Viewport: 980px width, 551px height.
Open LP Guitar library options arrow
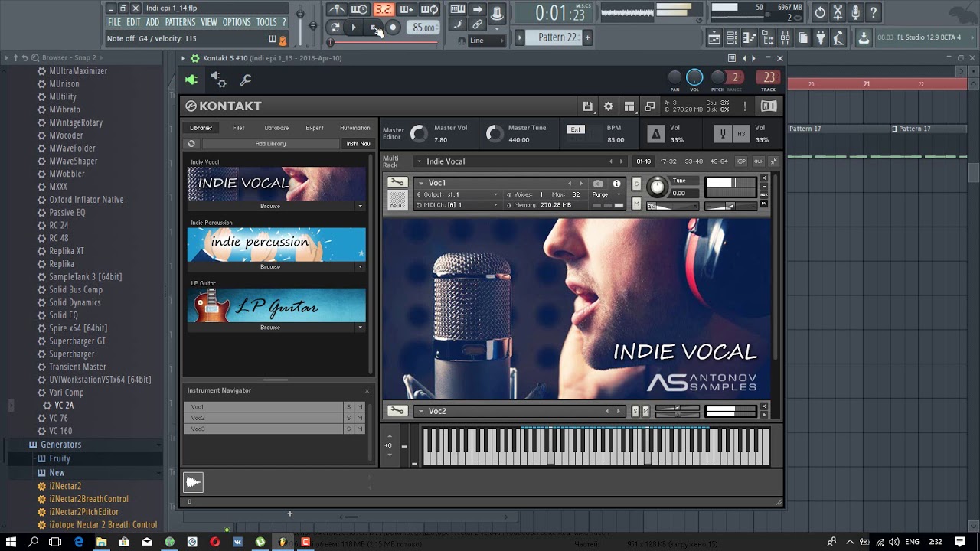click(x=360, y=328)
